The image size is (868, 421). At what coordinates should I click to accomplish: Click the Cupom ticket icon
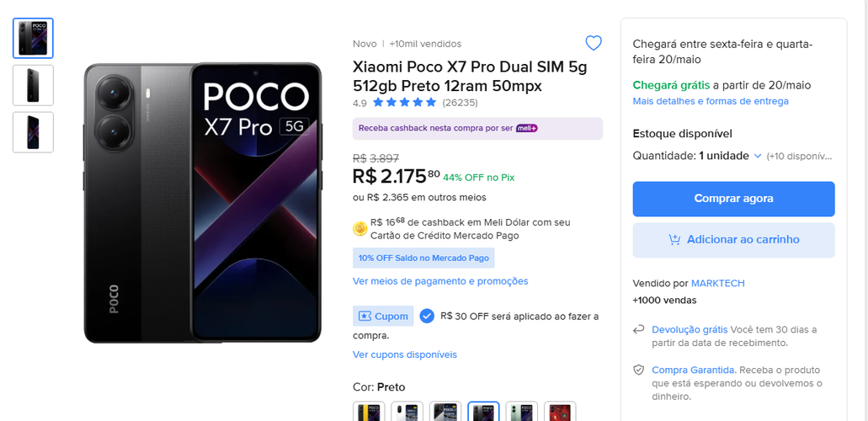[365, 317]
